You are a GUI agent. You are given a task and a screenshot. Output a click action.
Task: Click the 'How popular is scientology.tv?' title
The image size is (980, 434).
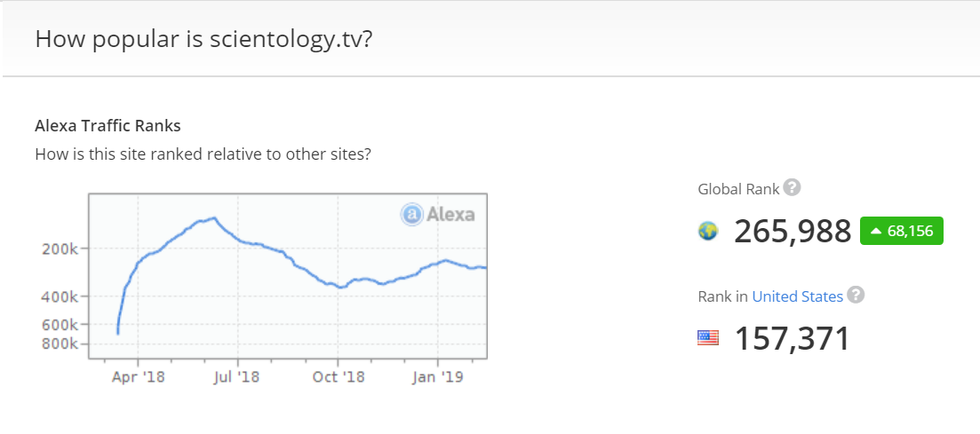tap(203, 39)
